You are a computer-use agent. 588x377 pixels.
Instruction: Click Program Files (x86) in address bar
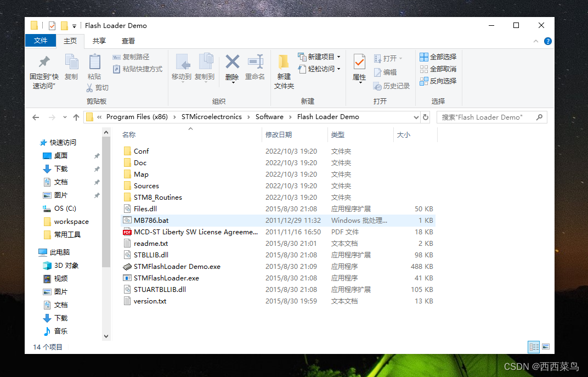tap(137, 117)
